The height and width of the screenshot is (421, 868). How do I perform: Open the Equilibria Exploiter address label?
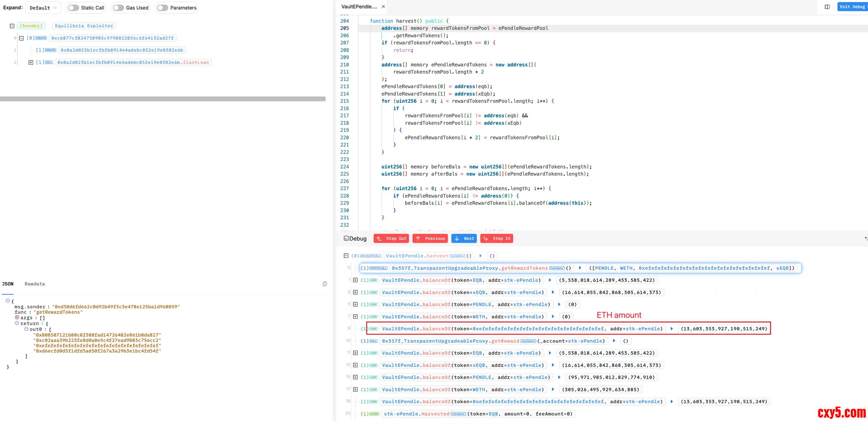click(x=84, y=26)
